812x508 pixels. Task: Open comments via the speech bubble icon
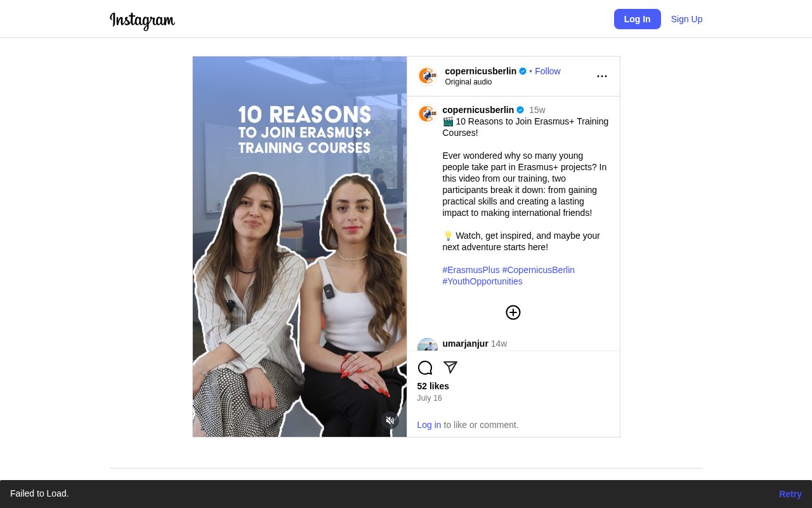pyautogui.click(x=424, y=368)
